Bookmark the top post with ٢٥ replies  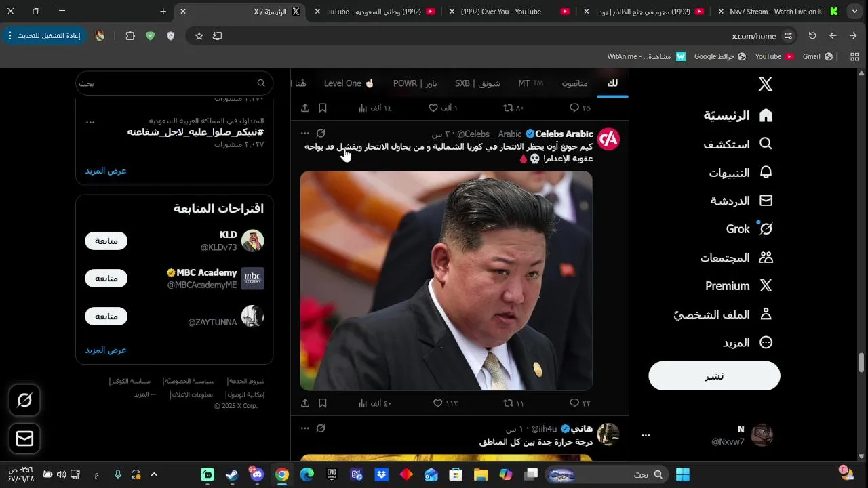pos(323,108)
